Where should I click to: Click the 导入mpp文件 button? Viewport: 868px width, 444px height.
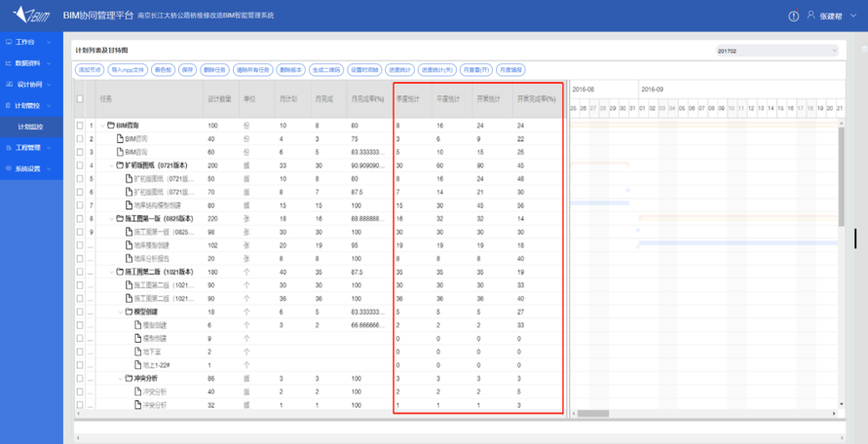coord(127,70)
